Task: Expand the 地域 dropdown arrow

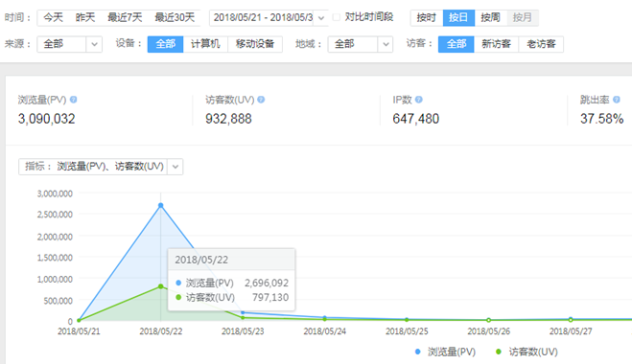Action: coord(386,44)
